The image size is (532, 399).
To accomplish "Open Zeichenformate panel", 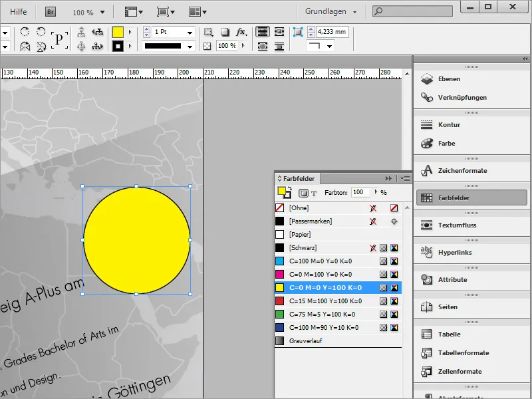I will (x=471, y=170).
